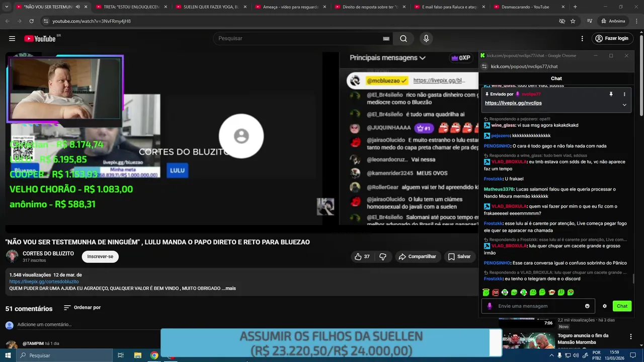Open the Kick emote picker smiley icon
Viewport: 644px width, 362px height.
point(587,306)
